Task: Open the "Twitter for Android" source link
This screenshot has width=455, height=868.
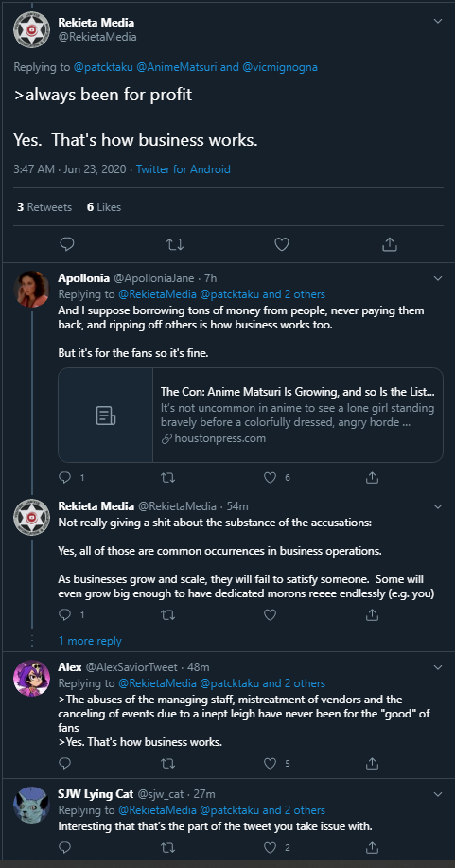Action: point(184,169)
